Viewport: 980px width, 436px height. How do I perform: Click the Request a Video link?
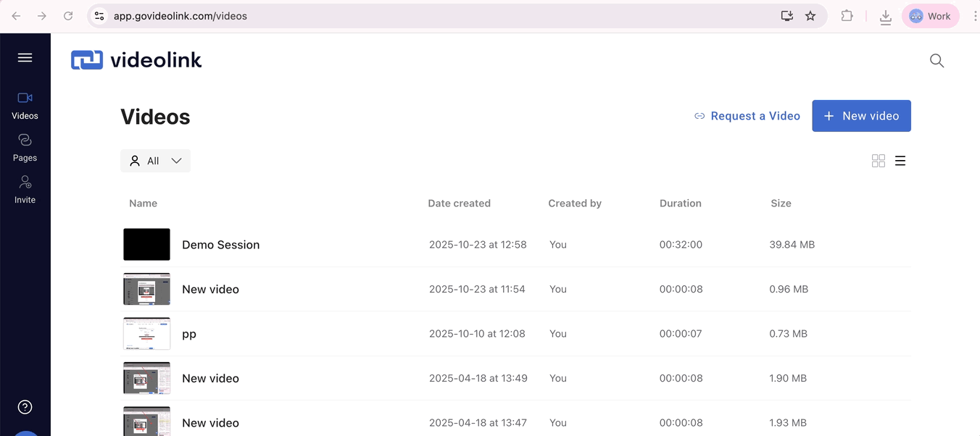747,116
